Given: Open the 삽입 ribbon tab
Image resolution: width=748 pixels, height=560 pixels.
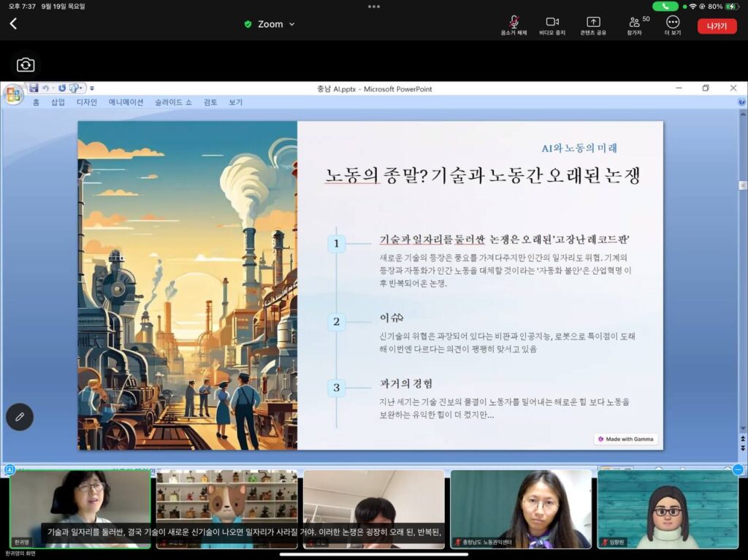Looking at the screenshot, I should 58,102.
